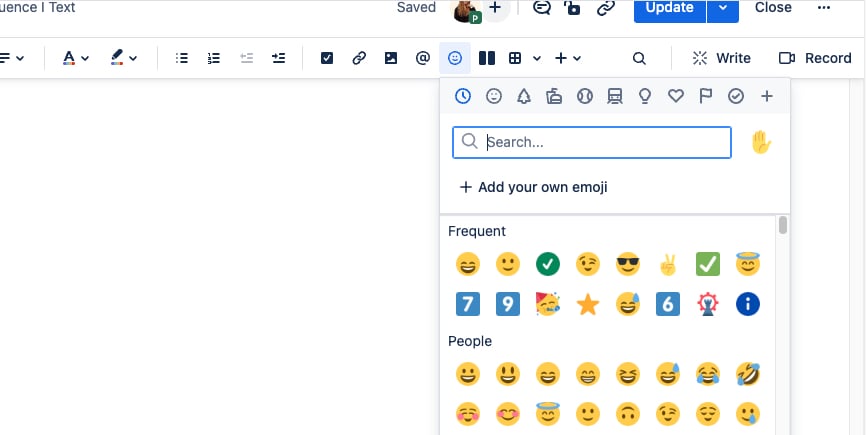
Task: Open skin tone selector hand
Action: click(x=761, y=142)
